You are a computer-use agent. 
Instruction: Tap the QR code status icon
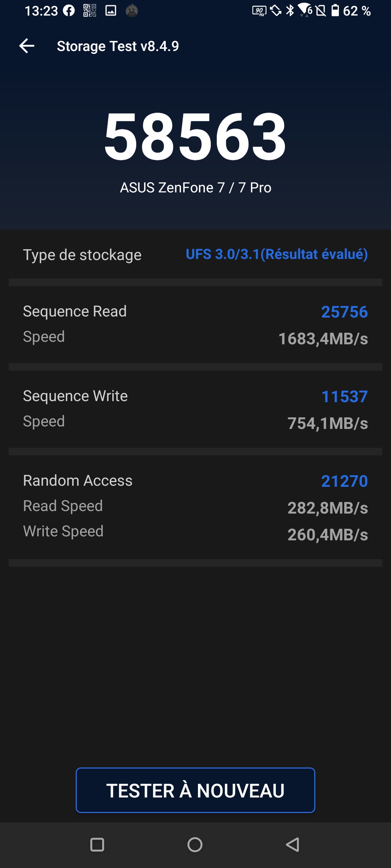[90, 11]
